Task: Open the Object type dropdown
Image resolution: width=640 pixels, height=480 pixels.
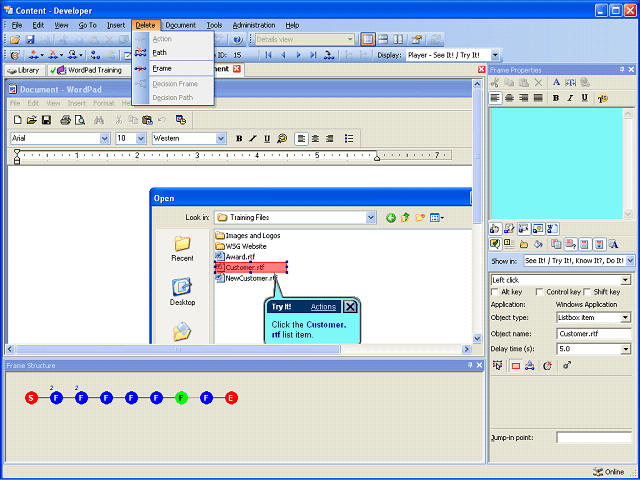Action: (625, 318)
